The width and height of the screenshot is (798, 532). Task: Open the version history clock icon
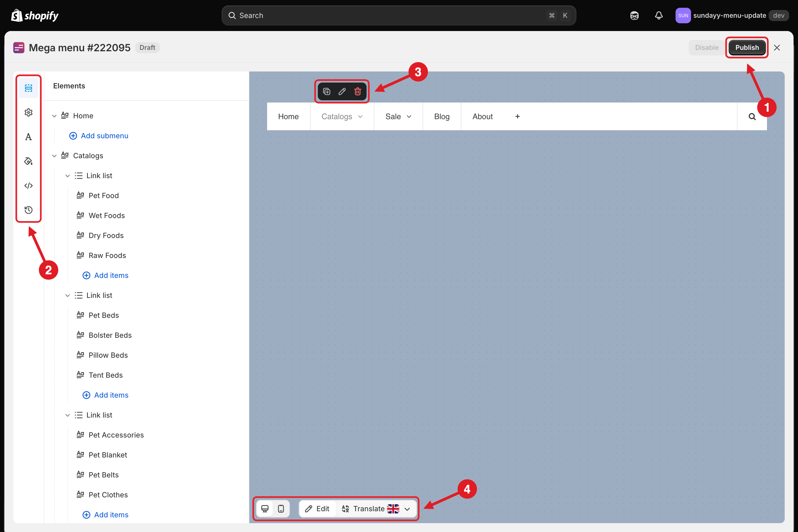(x=29, y=210)
